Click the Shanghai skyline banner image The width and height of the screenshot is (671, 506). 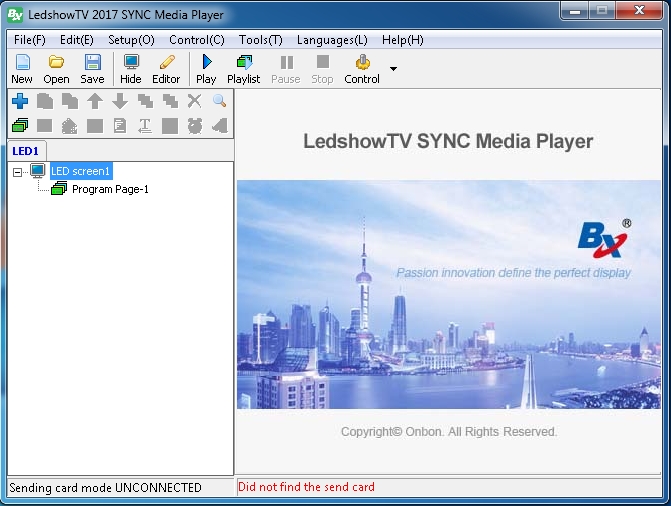[x=448, y=295]
